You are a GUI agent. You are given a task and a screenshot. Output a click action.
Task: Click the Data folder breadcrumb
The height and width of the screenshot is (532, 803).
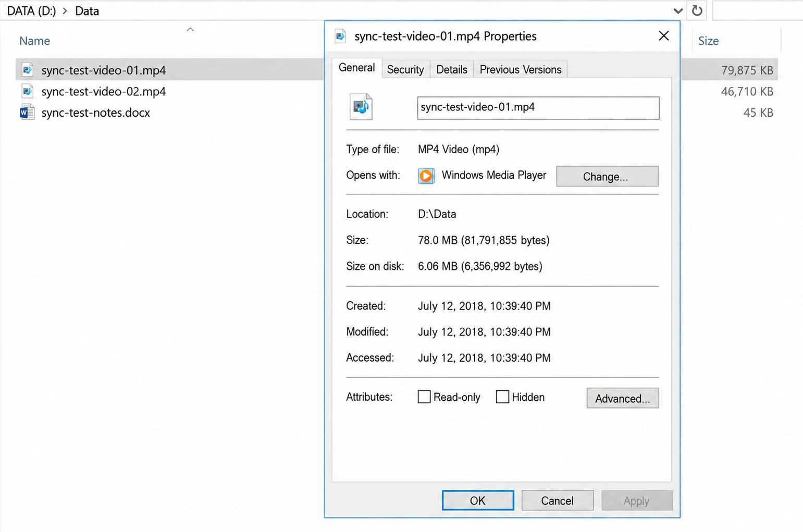pos(87,11)
